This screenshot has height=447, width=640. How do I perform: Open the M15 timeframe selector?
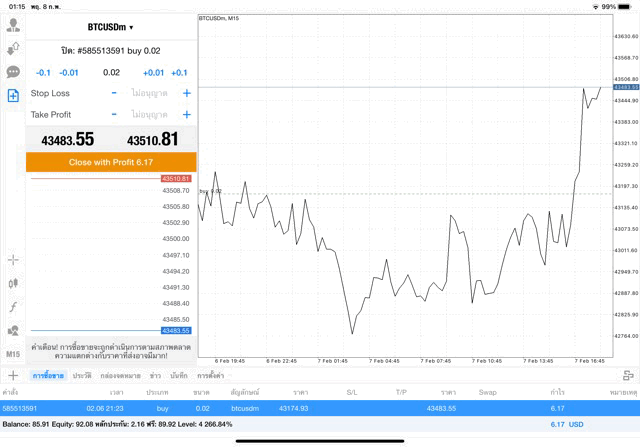[13, 354]
